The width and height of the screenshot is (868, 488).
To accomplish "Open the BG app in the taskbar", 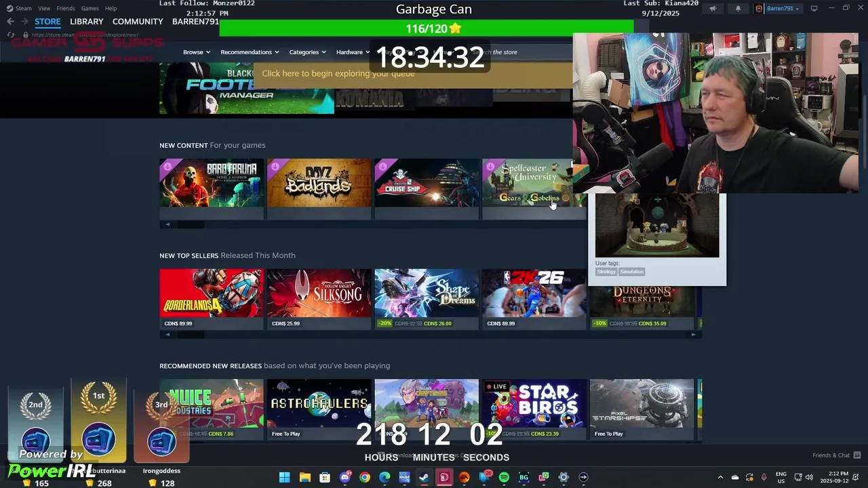I will click(524, 477).
